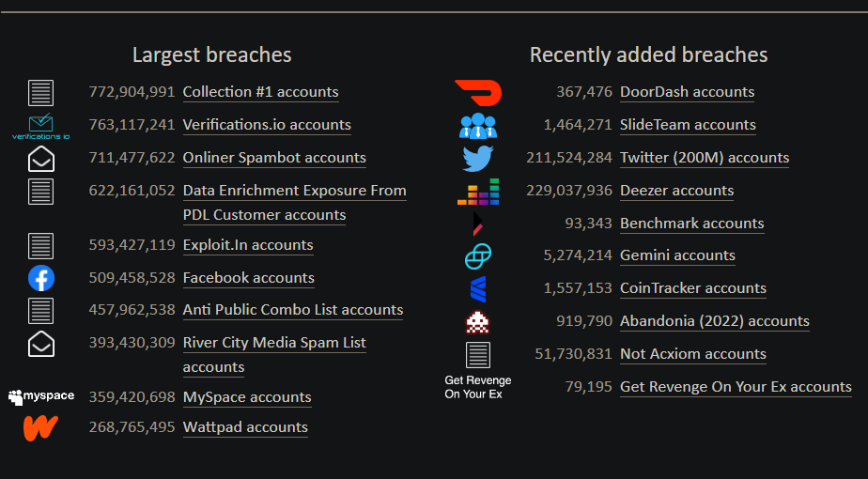Click the Verifications.io logo icon
This screenshot has width=868, height=479.
tap(41, 126)
